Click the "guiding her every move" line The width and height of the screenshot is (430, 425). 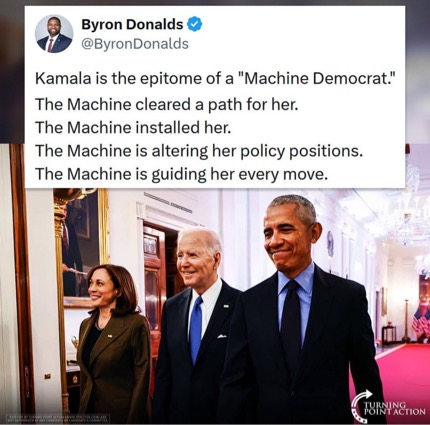(181, 174)
